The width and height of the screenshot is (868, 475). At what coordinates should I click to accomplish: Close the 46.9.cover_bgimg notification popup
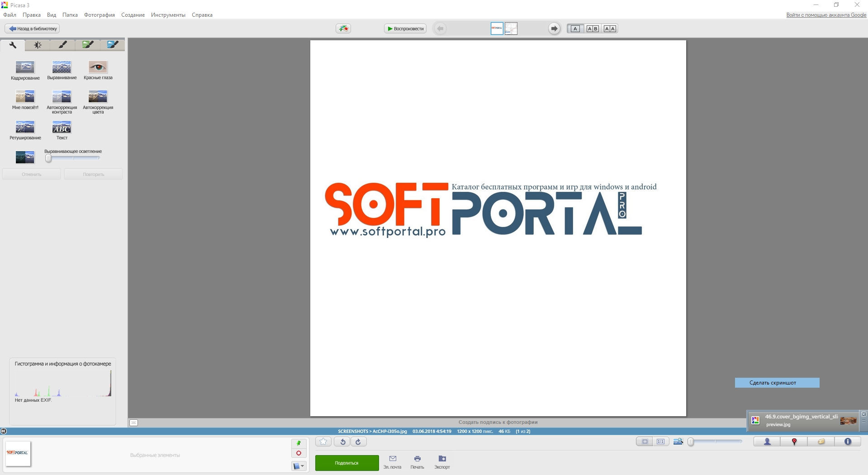(x=863, y=414)
